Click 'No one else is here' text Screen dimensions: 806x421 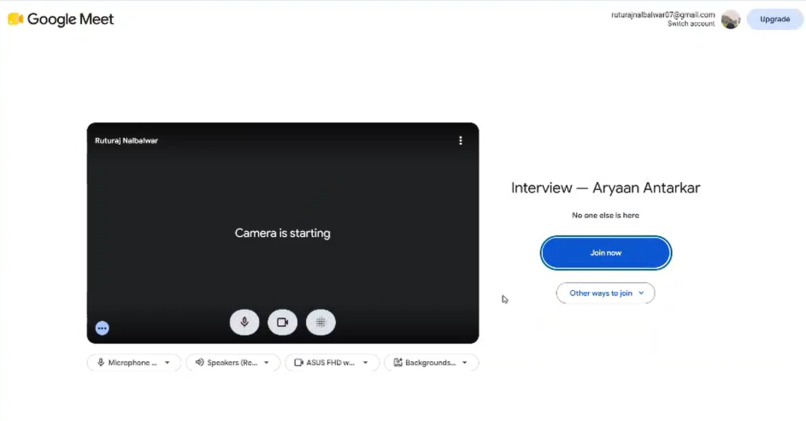click(606, 215)
